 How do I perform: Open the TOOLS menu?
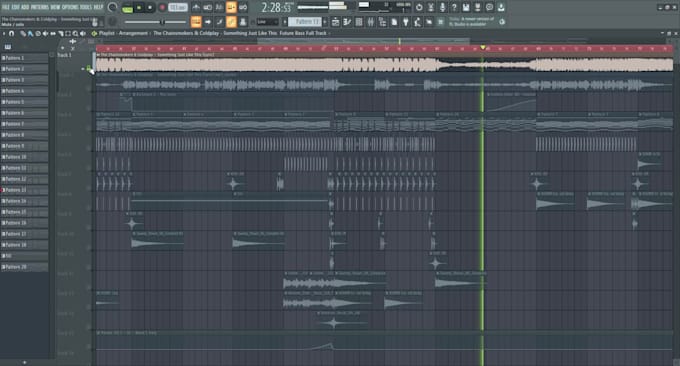pyautogui.click(x=86, y=7)
